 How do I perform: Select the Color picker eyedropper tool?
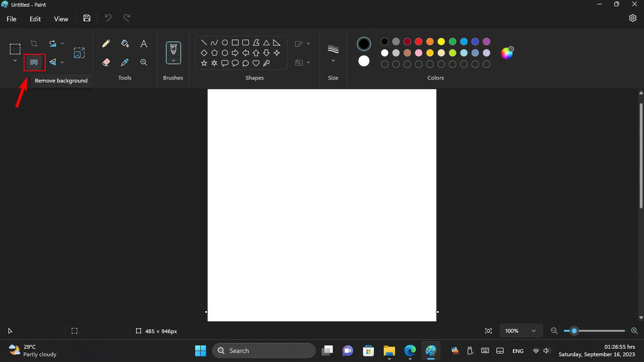point(125,62)
